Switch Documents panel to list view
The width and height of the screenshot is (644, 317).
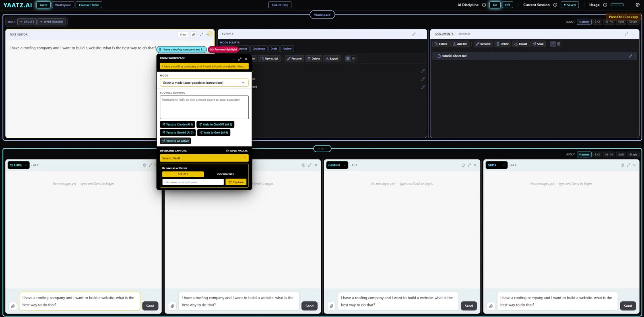(x=553, y=44)
